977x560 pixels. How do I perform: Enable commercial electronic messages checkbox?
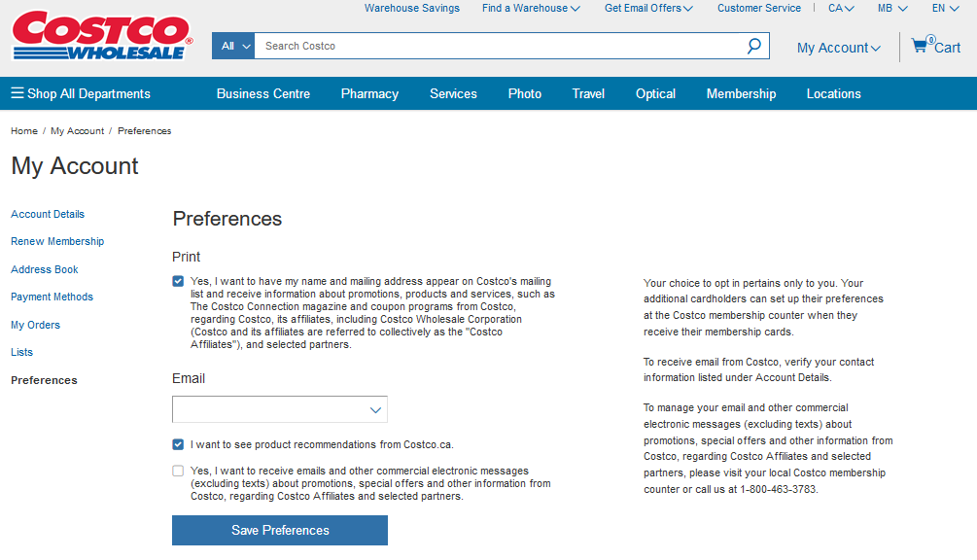[x=178, y=472]
